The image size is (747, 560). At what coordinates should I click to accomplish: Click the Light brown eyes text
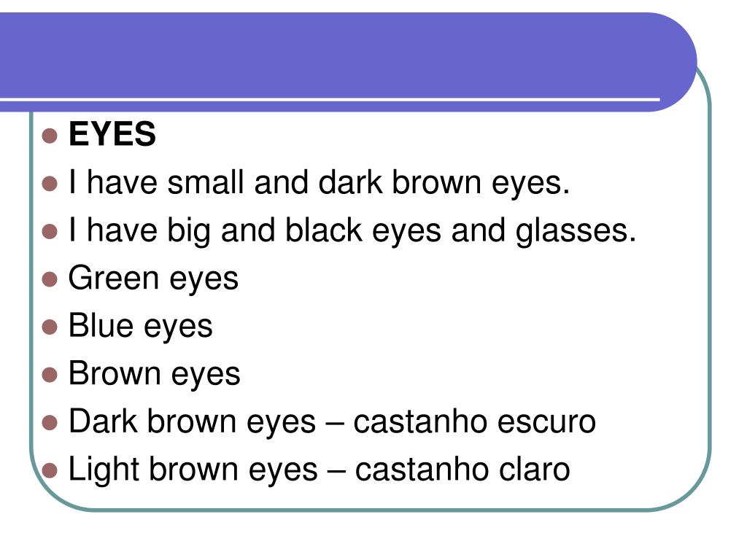click(193, 470)
